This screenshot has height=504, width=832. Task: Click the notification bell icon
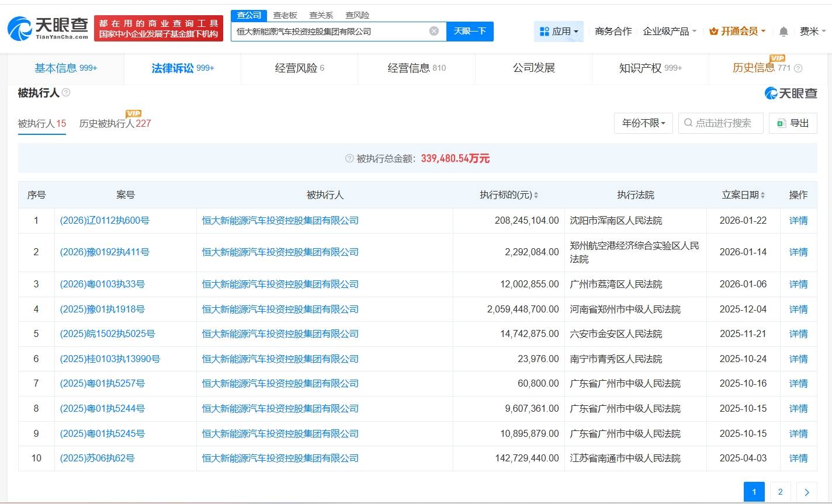(783, 31)
